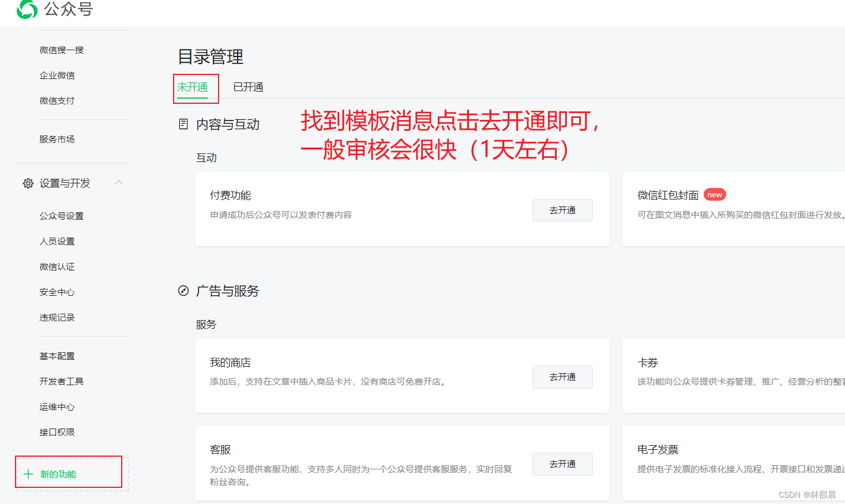Screen dimensions: 845x504
Task: Click the 互动 subsection label
Action: [206, 158]
